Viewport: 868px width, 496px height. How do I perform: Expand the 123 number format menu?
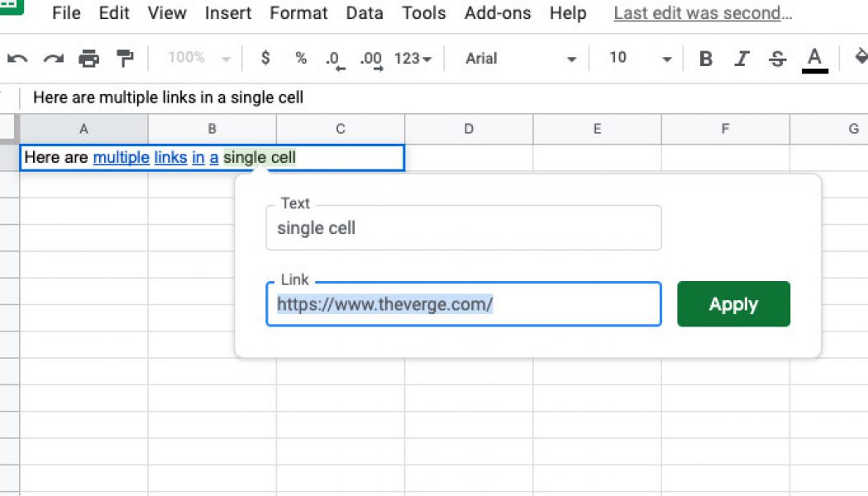click(412, 58)
